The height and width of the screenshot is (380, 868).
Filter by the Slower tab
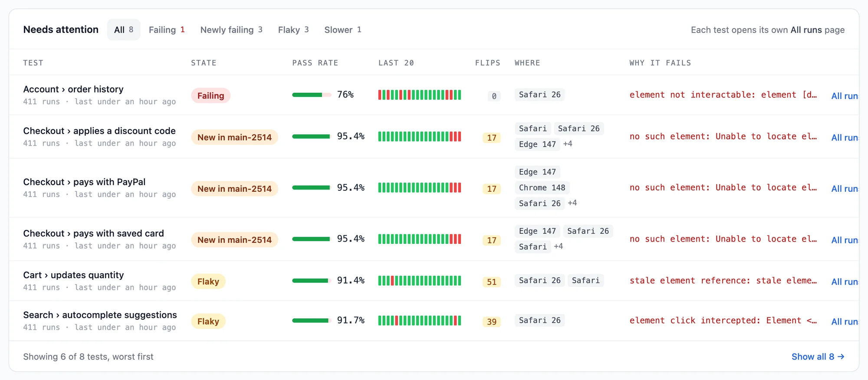coord(343,29)
